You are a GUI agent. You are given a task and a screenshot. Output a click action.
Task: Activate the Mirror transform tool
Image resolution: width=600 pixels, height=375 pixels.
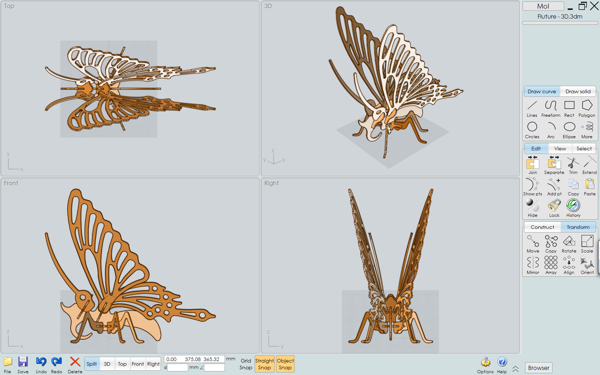click(533, 265)
